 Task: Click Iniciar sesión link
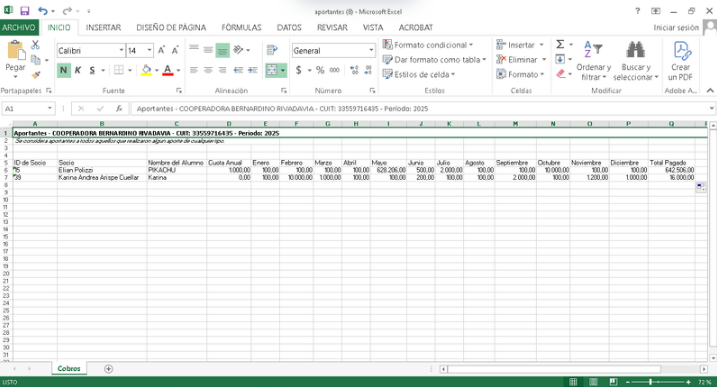coord(676,27)
